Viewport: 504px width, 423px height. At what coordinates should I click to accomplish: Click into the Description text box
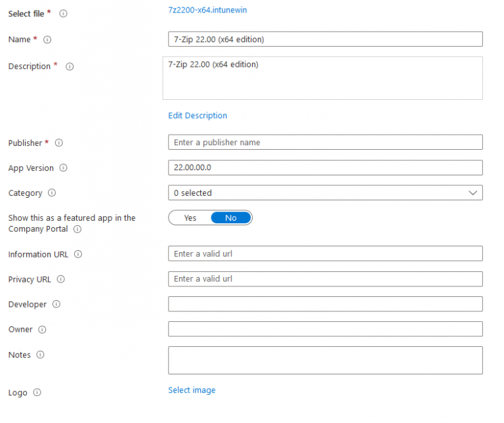322,78
